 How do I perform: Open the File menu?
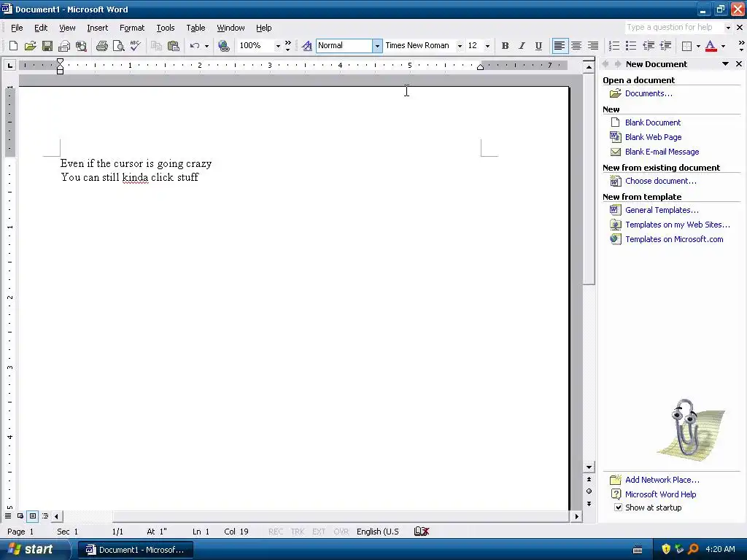click(x=17, y=28)
